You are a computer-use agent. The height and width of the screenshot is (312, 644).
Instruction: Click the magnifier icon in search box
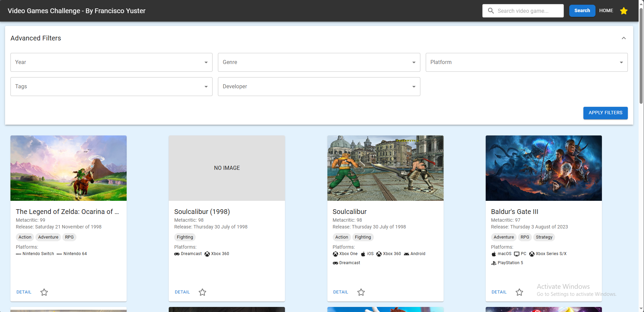pyautogui.click(x=491, y=11)
